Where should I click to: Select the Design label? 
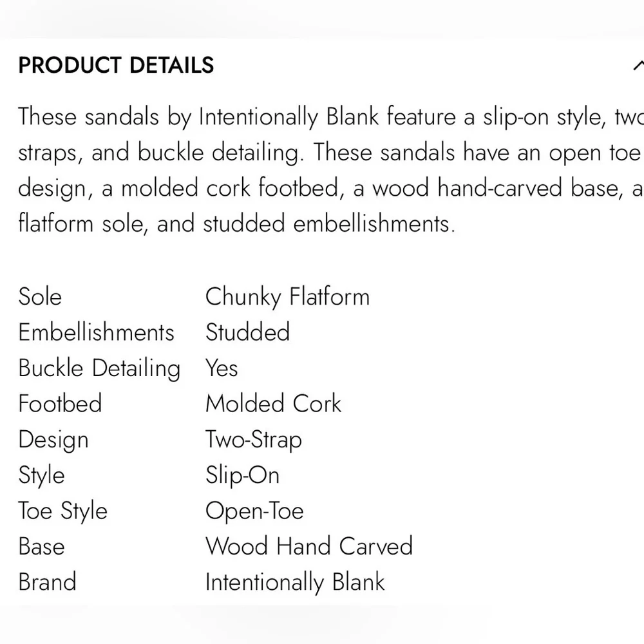coord(54,440)
